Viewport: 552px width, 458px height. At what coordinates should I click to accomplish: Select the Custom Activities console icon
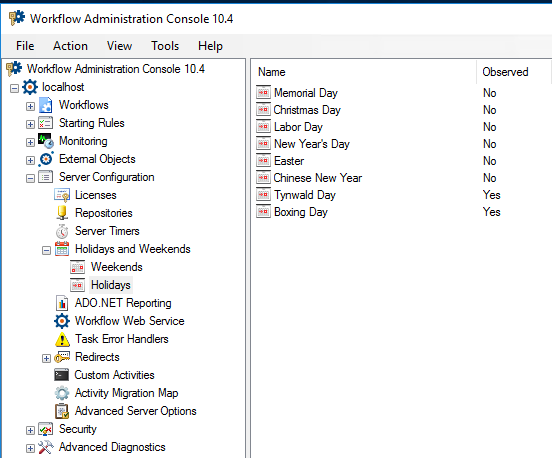click(62, 375)
